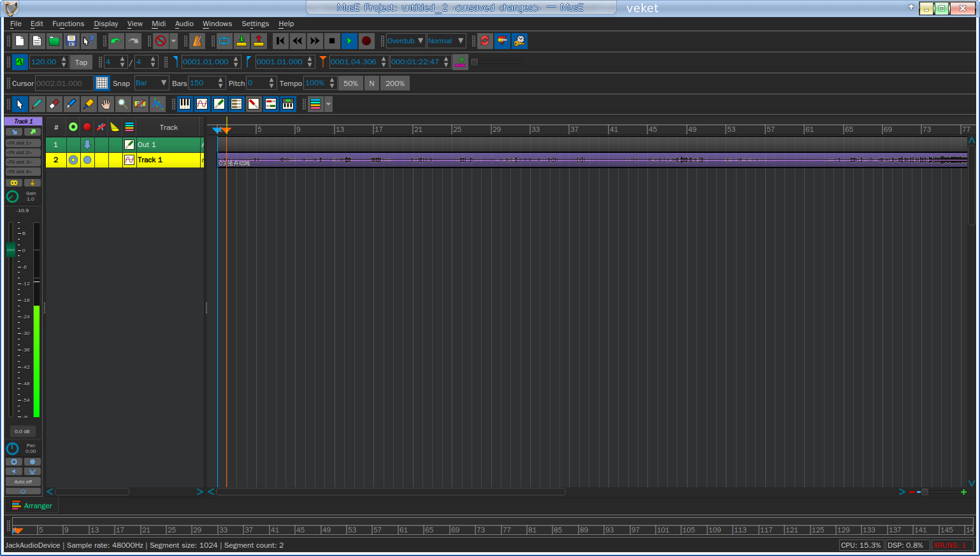Click FX slot 1 in the strip
The height and width of the screenshot is (556, 980).
click(23, 143)
